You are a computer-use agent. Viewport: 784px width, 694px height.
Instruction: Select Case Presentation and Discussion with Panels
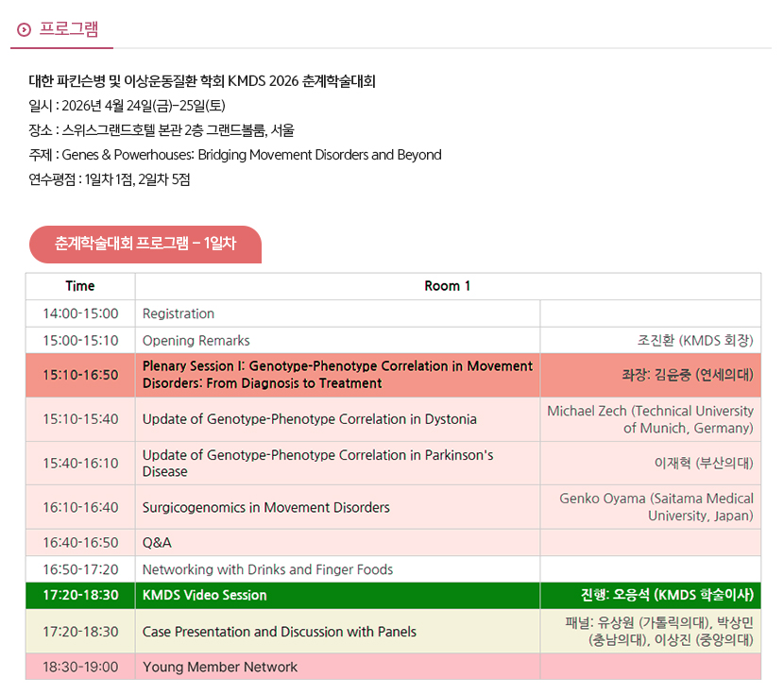click(280, 632)
